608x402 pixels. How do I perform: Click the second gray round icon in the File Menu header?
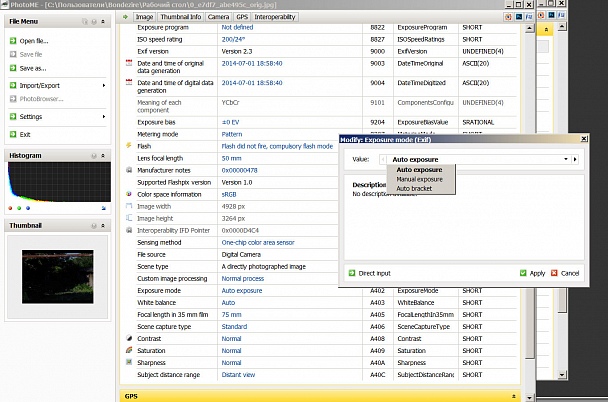94,22
